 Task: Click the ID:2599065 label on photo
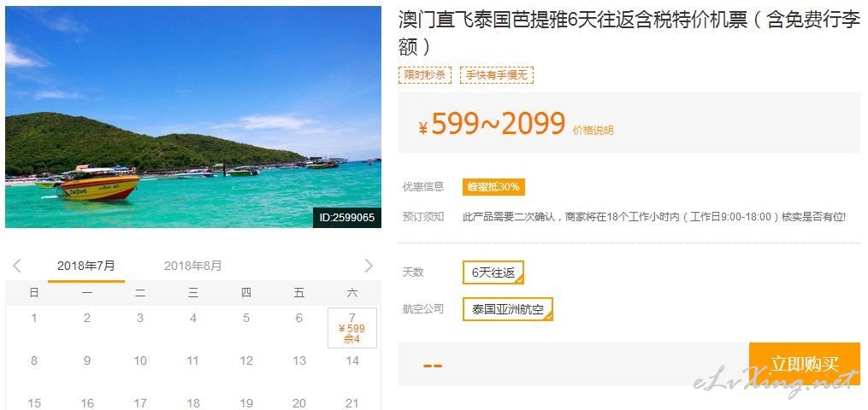click(347, 218)
